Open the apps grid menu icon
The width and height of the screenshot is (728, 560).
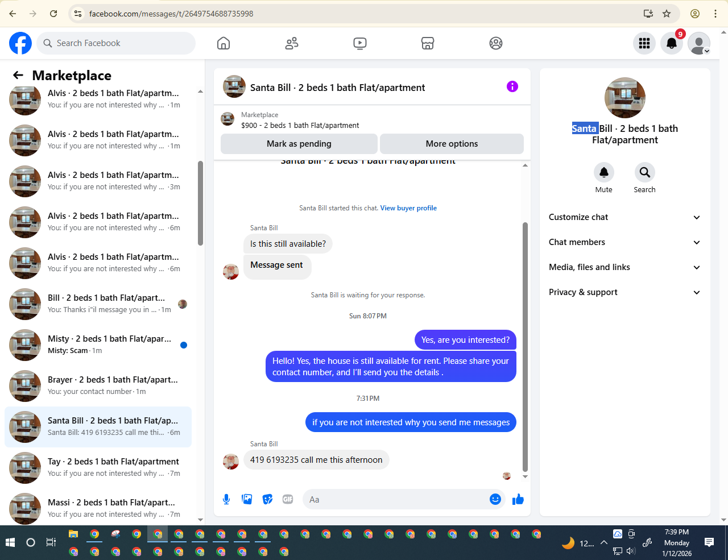click(x=644, y=43)
